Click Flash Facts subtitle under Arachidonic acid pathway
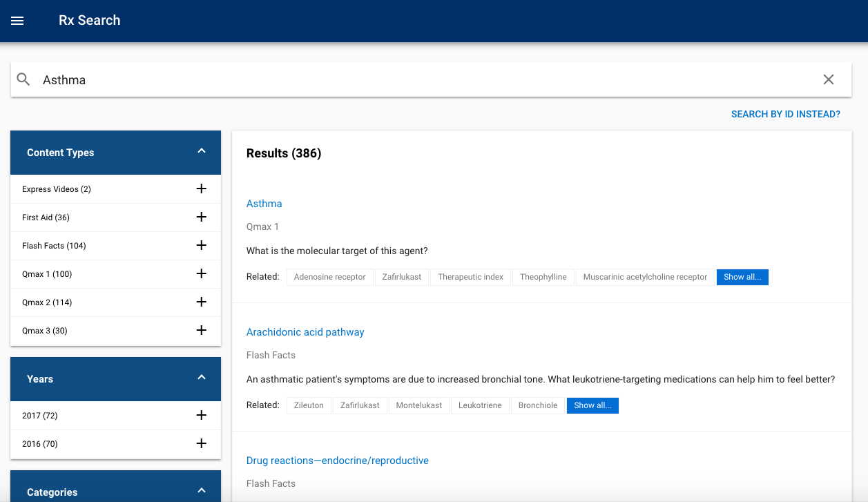 click(271, 355)
